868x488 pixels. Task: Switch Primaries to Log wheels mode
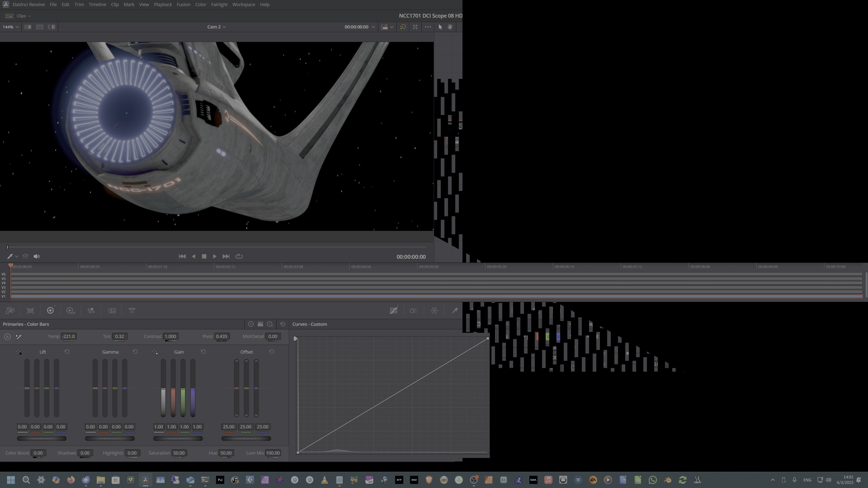coord(270,324)
